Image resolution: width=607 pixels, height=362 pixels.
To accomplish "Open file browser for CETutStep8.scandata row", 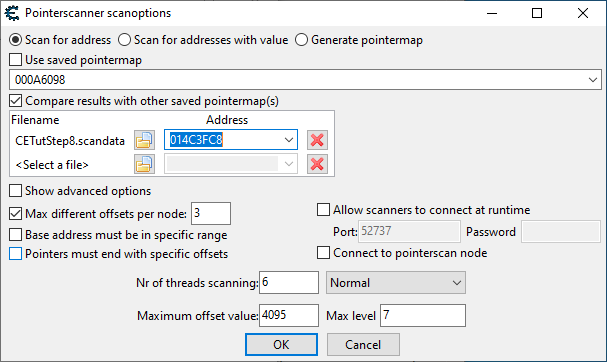I will tap(144, 140).
